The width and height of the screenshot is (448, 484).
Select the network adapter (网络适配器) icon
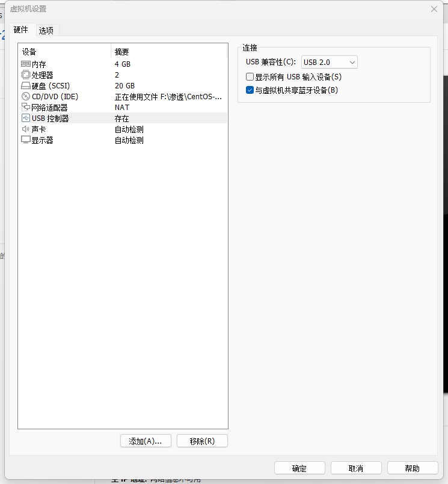[x=26, y=108]
